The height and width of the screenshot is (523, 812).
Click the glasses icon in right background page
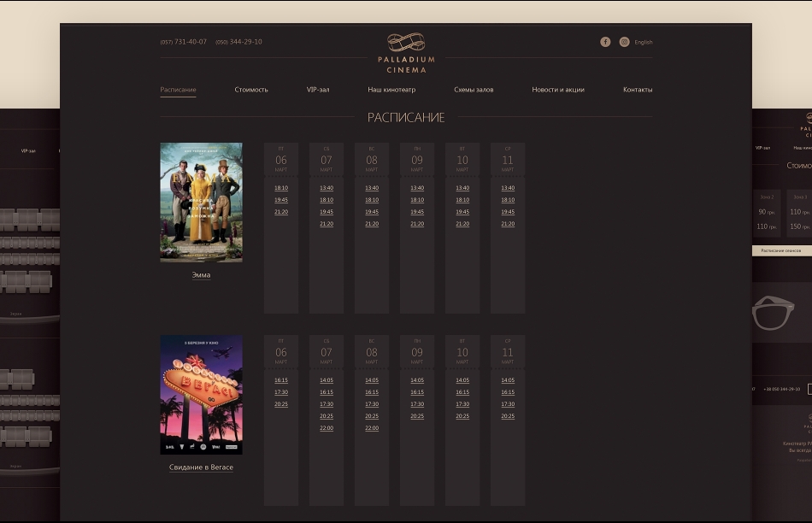coord(773,312)
